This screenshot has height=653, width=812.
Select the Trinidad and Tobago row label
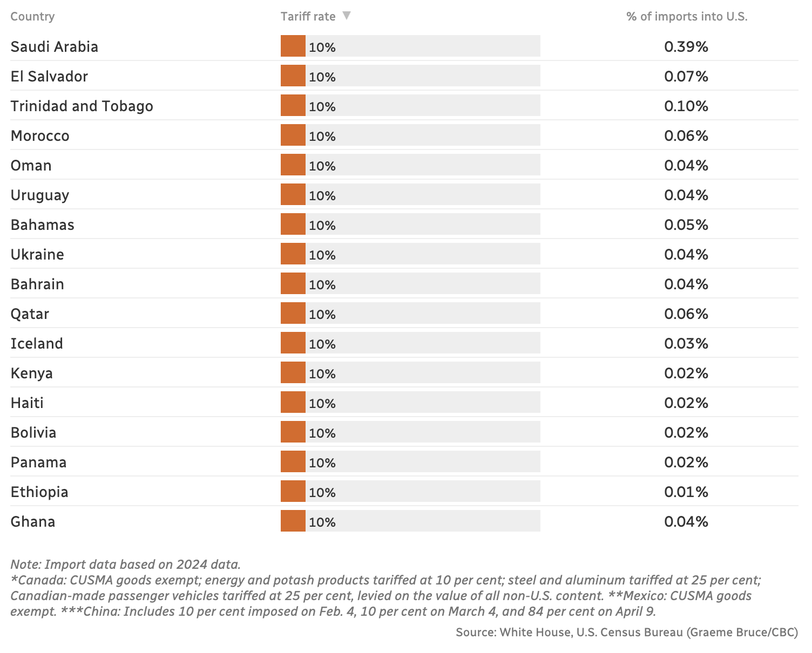pyautogui.click(x=82, y=106)
